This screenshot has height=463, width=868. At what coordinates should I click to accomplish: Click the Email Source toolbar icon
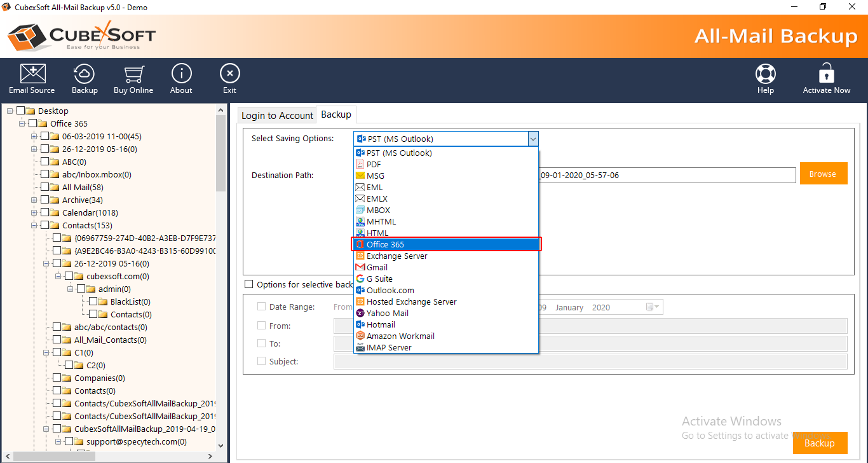[32, 74]
